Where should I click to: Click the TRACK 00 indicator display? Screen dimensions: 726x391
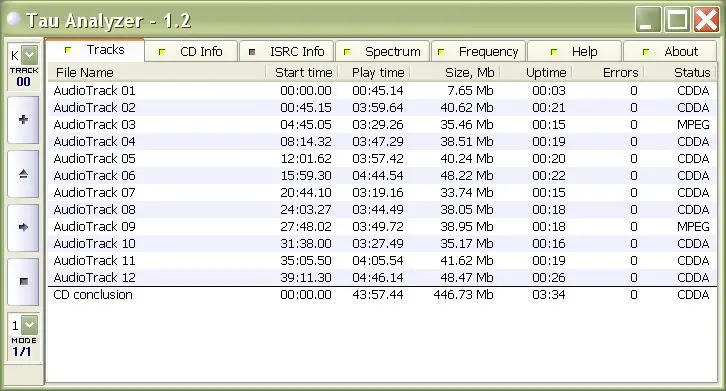24,77
